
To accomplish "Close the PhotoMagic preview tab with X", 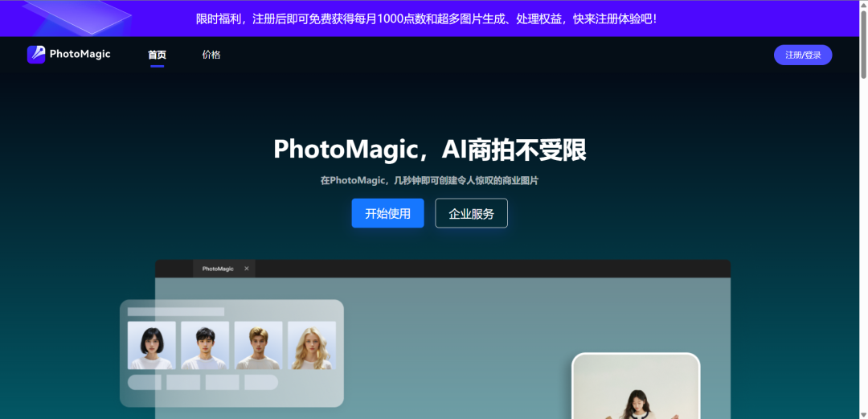I will pos(247,269).
